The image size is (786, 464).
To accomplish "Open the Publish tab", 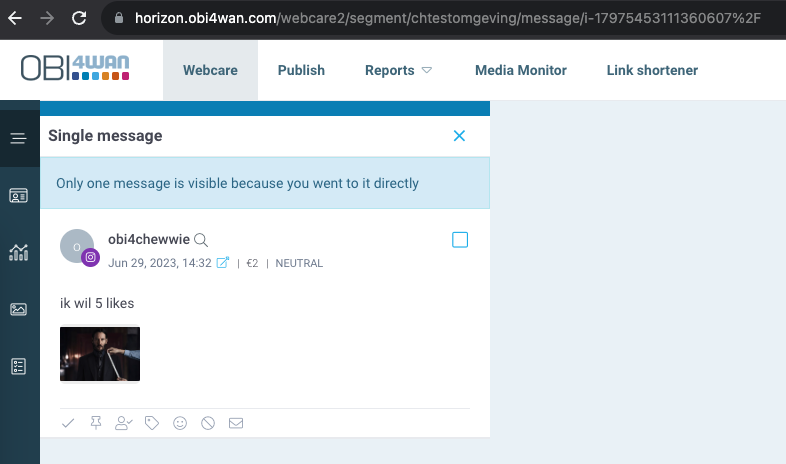I will (x=301, y=70).
